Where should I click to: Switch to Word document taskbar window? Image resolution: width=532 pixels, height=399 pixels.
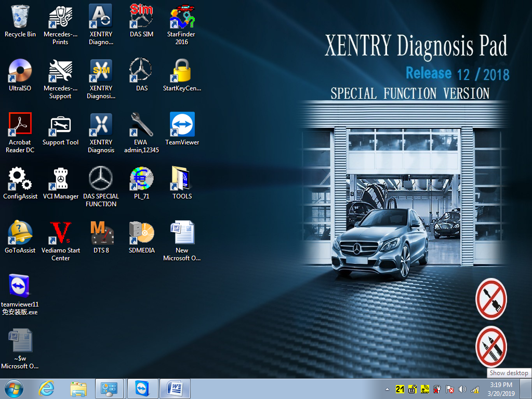point(175,389)
